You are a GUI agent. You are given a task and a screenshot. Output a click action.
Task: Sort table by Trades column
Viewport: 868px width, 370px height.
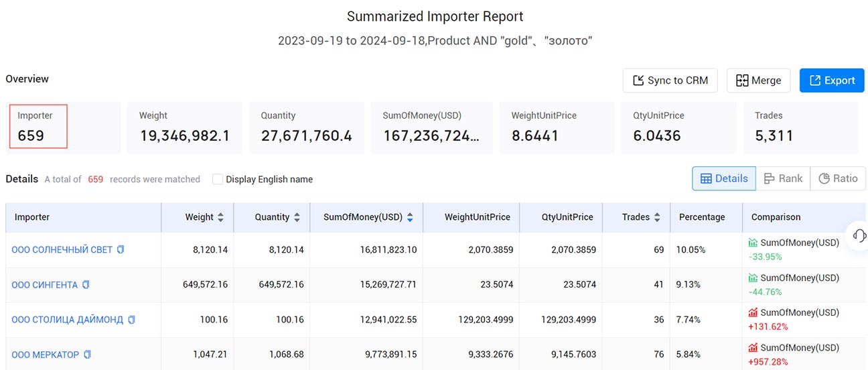(657, 217)
